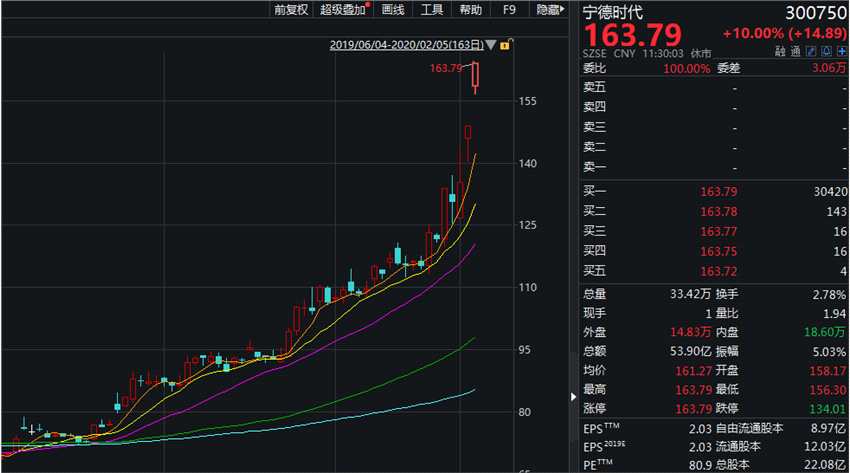Click the 买一 price 163.79
This screenshot has height=473, width=850.
718,192
